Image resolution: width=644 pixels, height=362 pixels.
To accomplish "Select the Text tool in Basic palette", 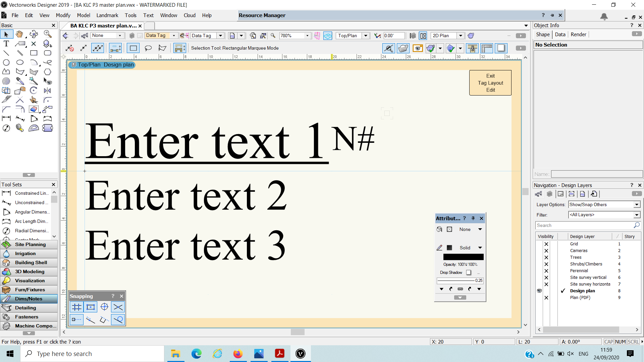I will [x=6, y=44].
